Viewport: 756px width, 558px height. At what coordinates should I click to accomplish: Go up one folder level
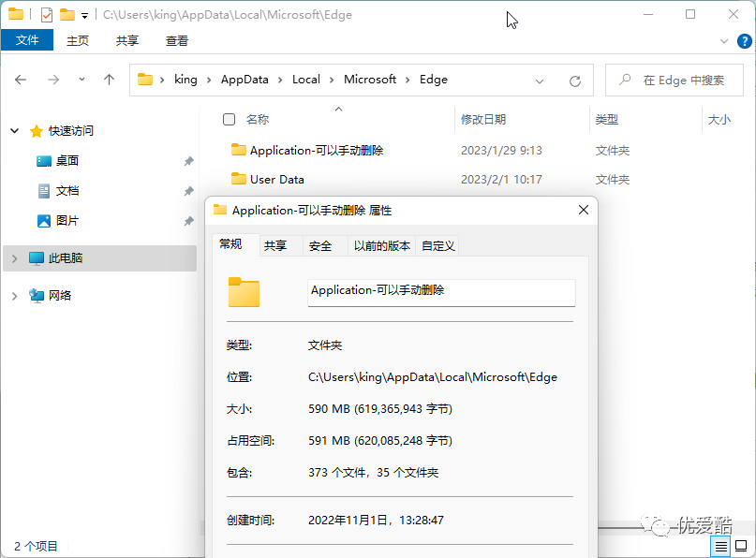pyautogui.click(x=109, y=80)
